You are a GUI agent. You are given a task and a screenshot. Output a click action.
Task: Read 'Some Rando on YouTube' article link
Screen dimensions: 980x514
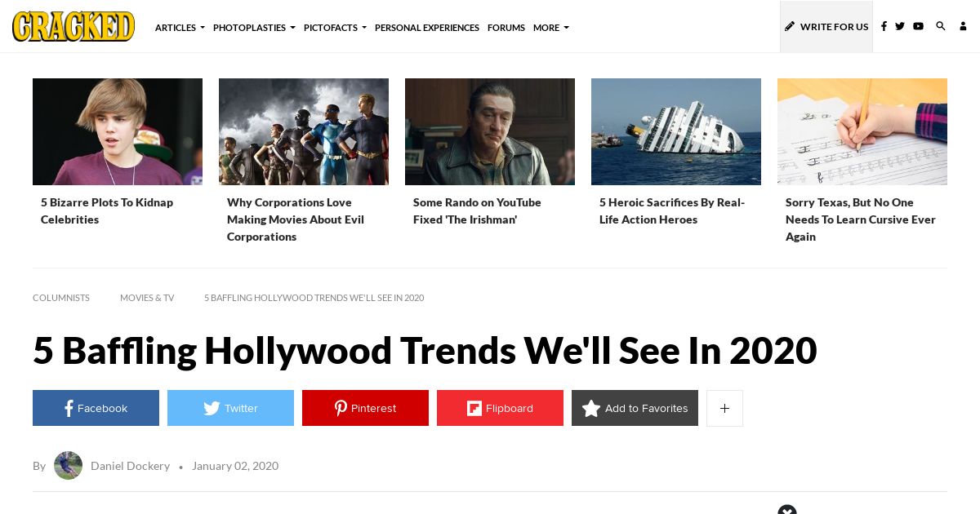pyautogui.click(x=477, y=210)
